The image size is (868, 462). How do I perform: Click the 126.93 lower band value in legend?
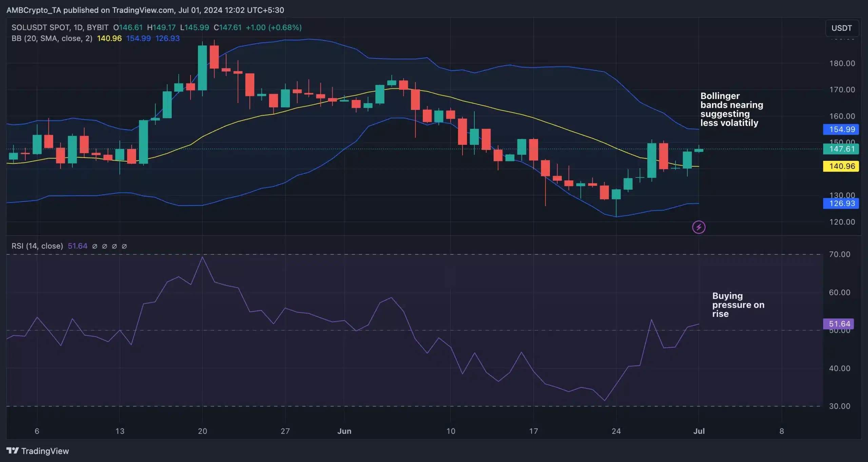(x=167, y=38)
